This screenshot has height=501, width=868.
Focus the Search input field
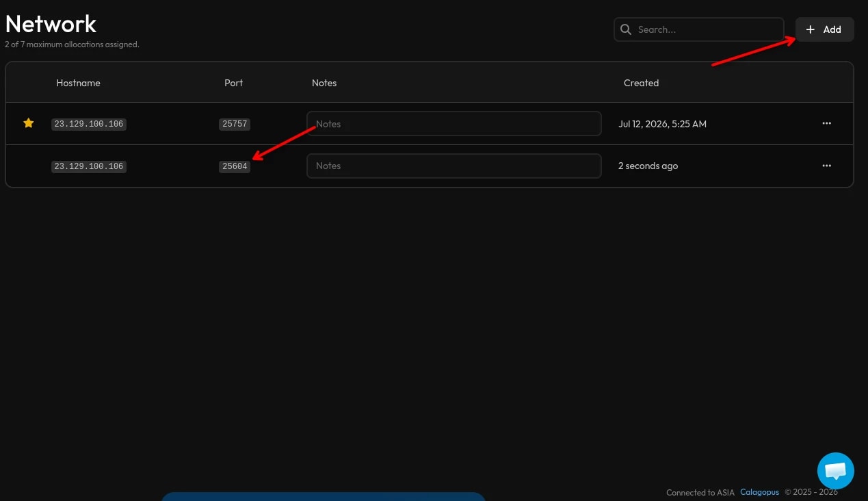(x=698, y=29)
